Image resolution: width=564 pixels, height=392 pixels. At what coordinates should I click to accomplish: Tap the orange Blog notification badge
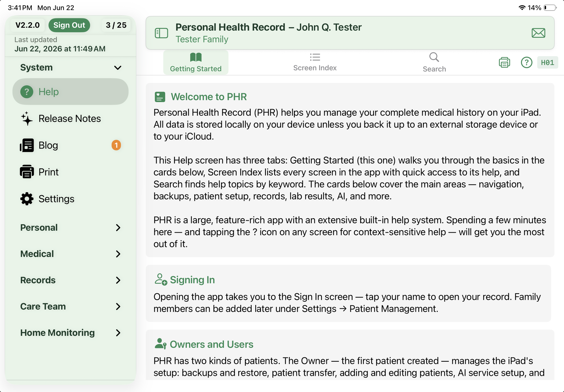click(116, 145)
